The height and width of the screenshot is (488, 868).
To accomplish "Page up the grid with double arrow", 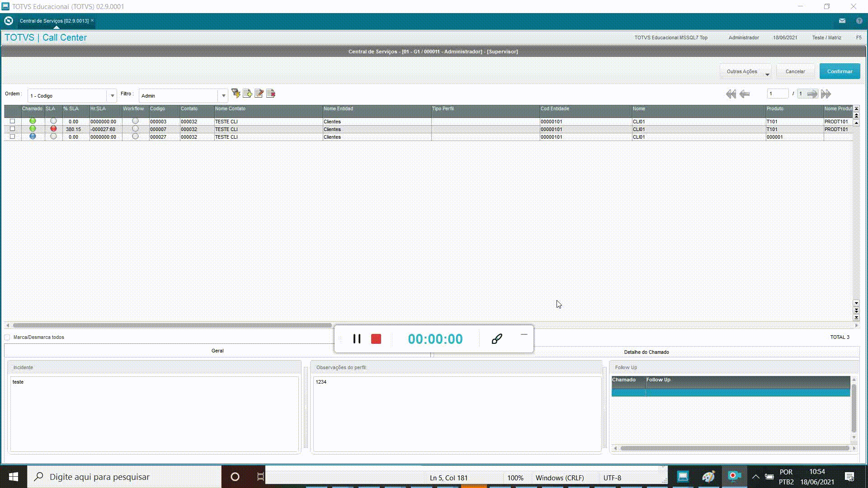I will pos(856,116).
